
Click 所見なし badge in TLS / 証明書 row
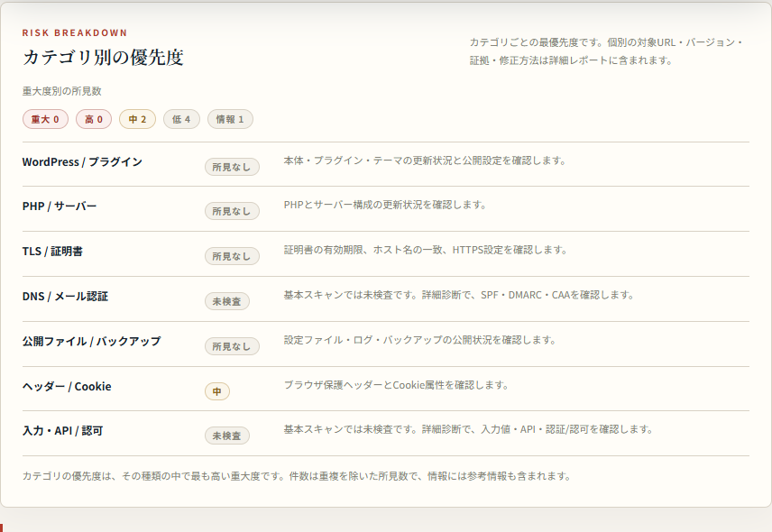232,256
